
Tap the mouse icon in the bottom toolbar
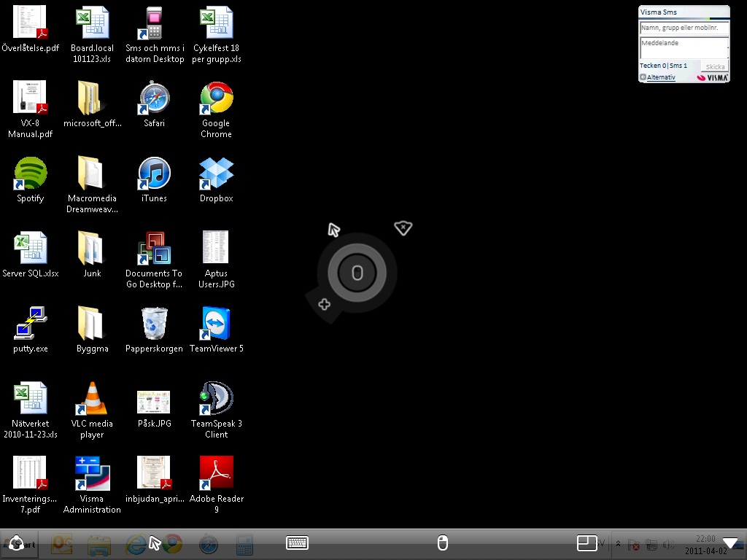[x=442, y=542]
